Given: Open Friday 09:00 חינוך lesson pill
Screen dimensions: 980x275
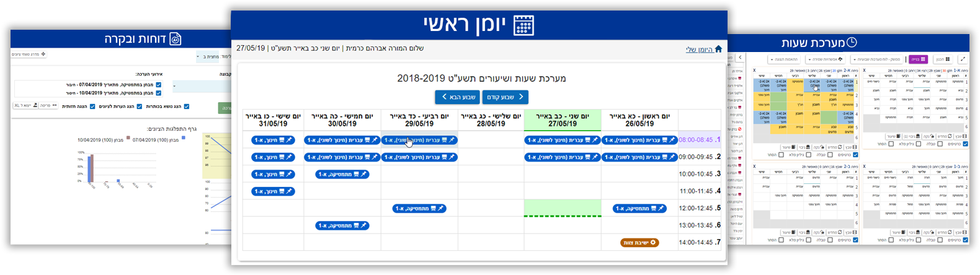Looking at the screenshot, I should point(273,157).
